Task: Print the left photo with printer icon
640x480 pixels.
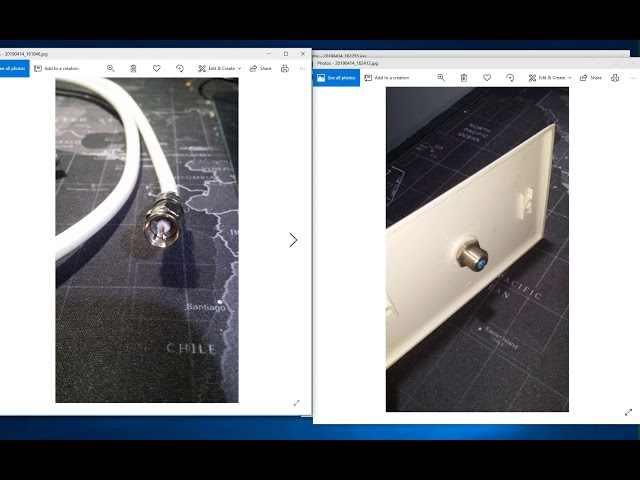Action: coord(285,69)
